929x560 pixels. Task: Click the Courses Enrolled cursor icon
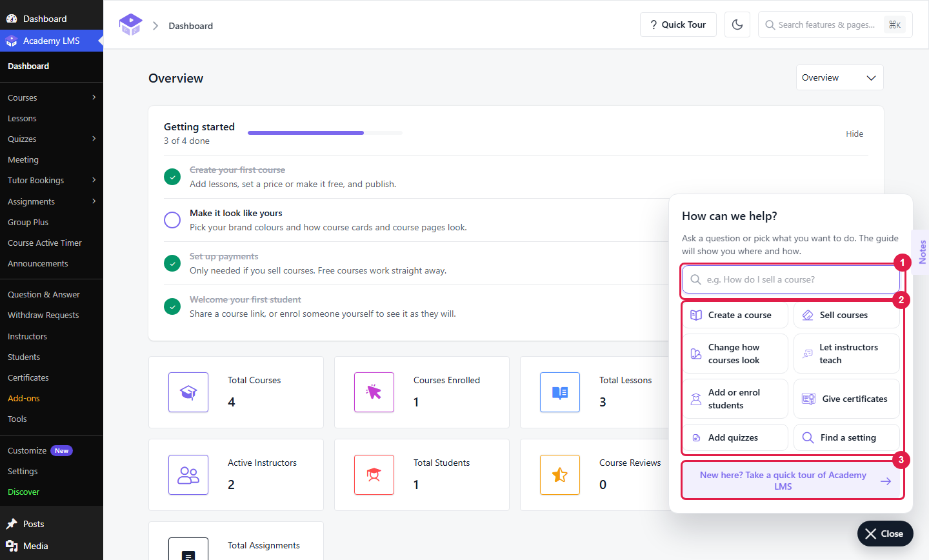(x=374, y=392)
